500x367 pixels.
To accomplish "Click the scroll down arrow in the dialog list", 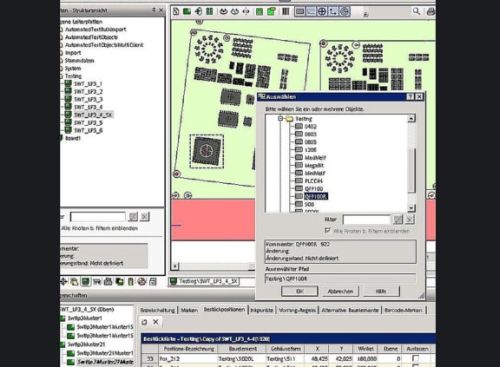I will [x=412, y=208].
